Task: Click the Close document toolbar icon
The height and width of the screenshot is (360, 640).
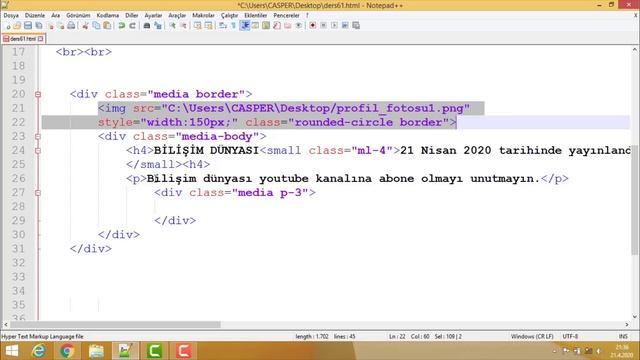Action: (x=50, y=26)
